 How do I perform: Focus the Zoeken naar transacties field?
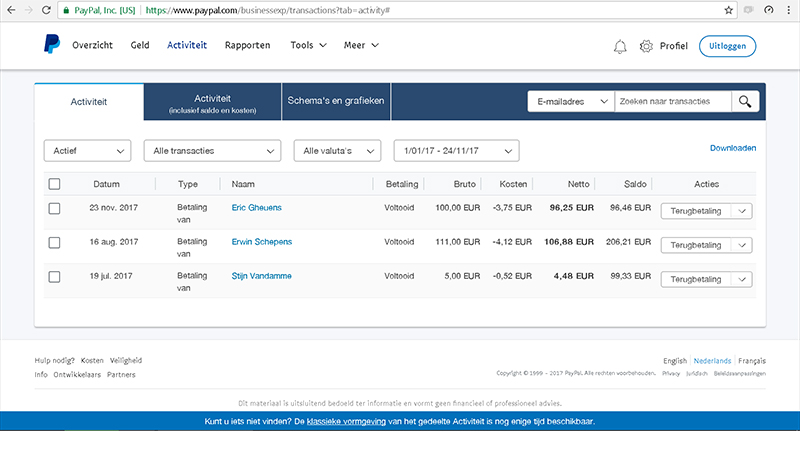[x=673, y=102]
